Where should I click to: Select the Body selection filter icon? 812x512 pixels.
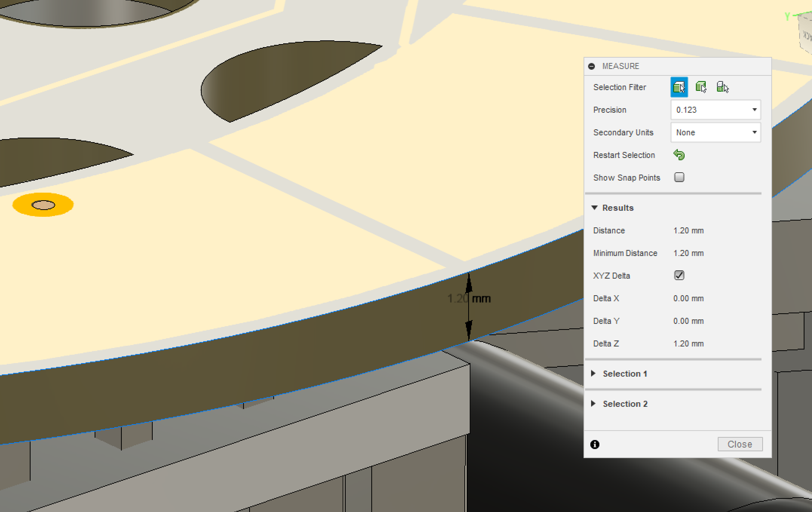(701, 87)
